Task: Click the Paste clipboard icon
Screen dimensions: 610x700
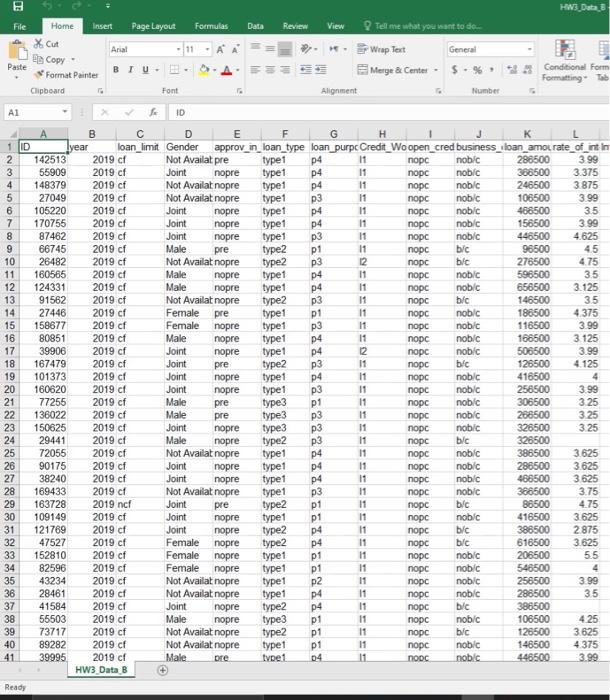Action: pyautogui.click(x=17, y=50)
